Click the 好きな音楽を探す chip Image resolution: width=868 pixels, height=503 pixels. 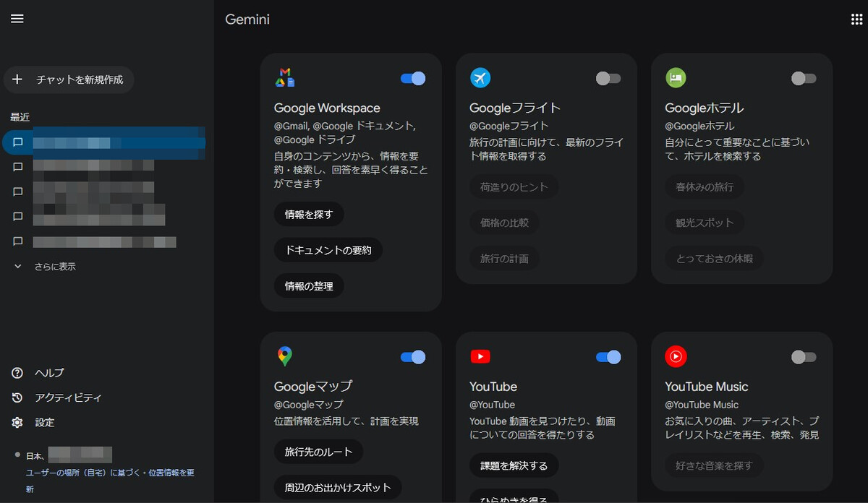click(714, 465)
